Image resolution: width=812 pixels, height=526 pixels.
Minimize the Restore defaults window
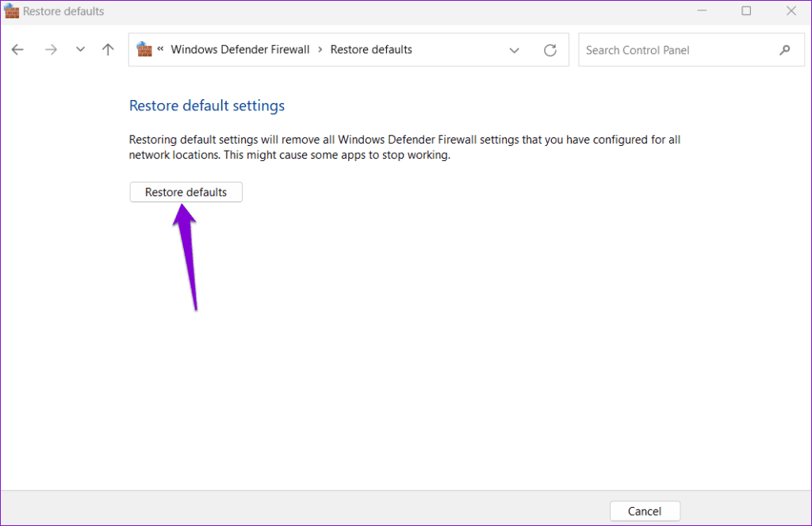point(702,11)
